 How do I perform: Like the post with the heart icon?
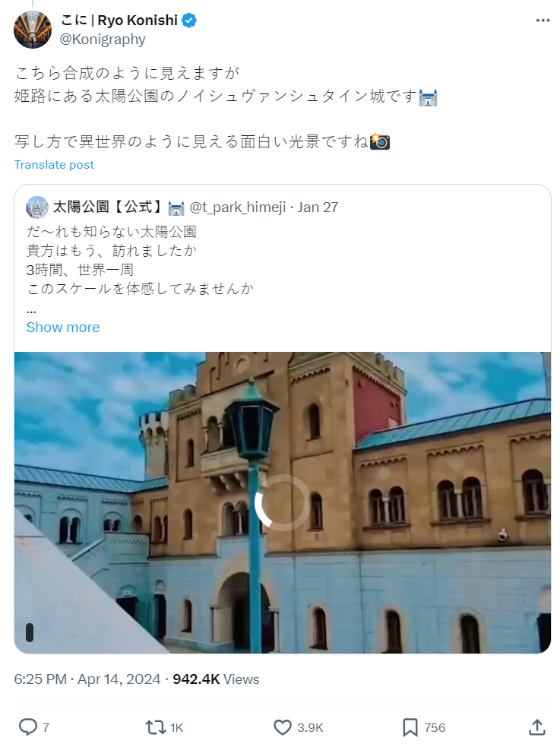coord(283,727)
